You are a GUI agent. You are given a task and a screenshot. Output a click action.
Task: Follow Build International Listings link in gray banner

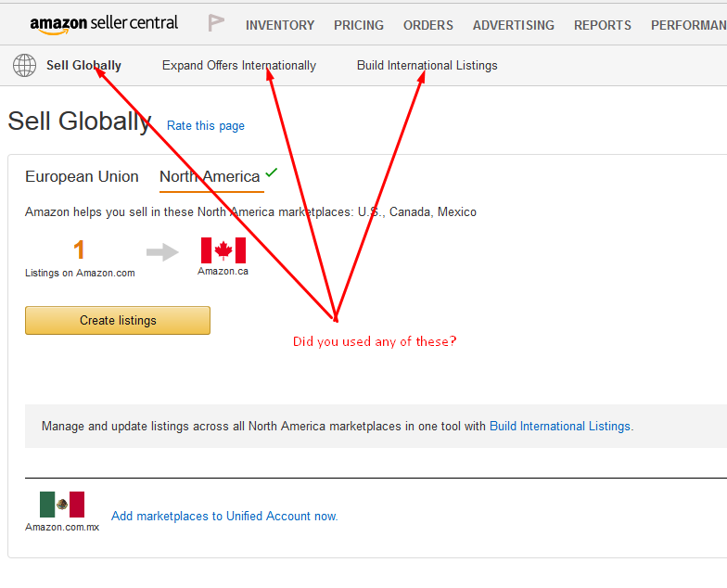[x=560, y=427]
